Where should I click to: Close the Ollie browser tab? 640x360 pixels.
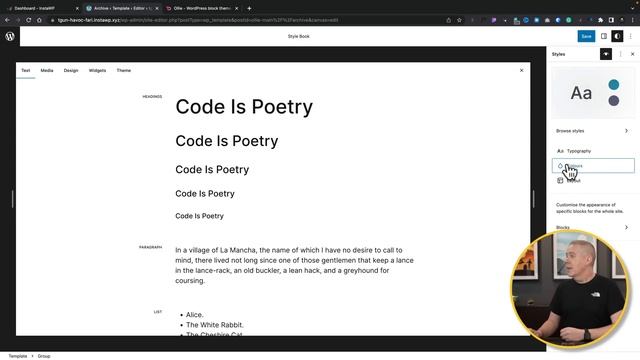[236, 8]
